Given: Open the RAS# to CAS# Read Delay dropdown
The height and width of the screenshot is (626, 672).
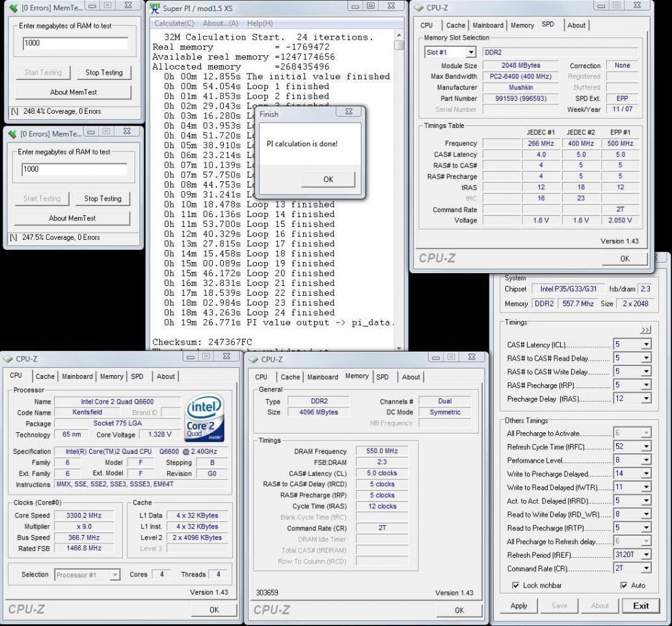Looking at the screenshot, I should click(646, 358).
